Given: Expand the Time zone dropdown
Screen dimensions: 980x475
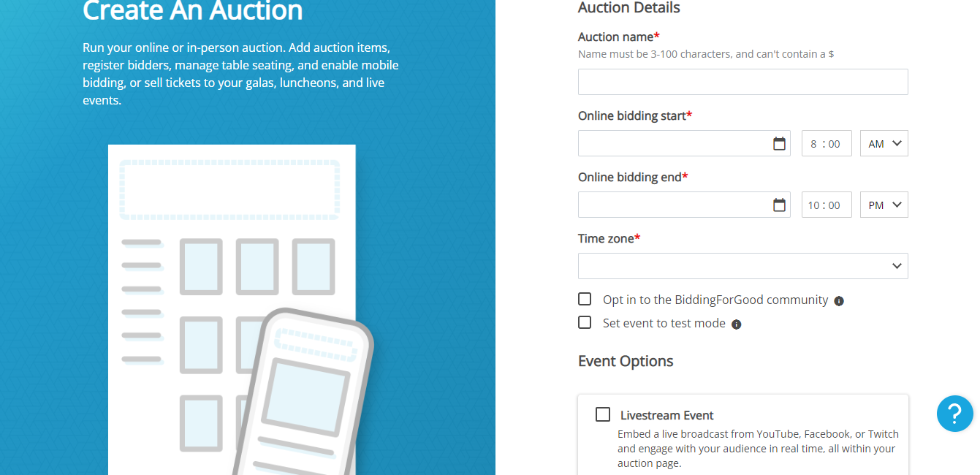Looking at the screenshot, I should pos(743,266).
